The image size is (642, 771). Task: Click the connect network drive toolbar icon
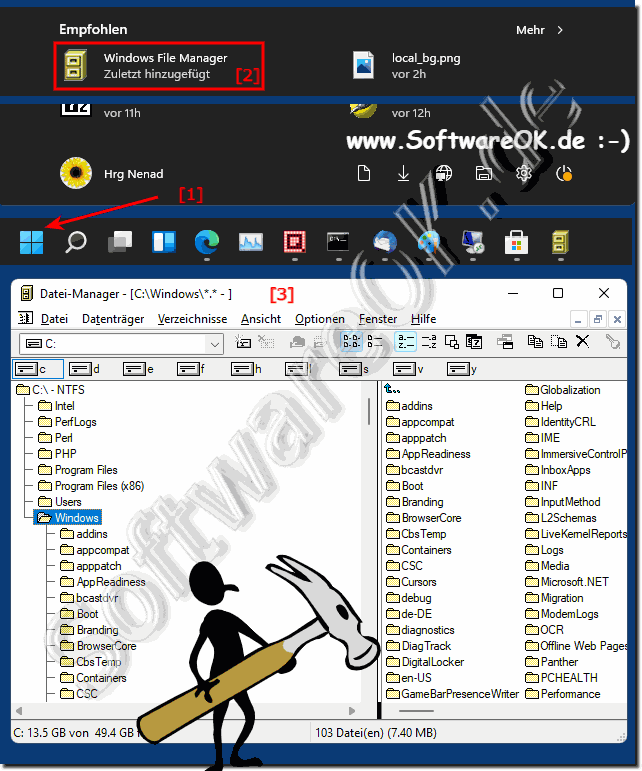[x=243, y=342]
